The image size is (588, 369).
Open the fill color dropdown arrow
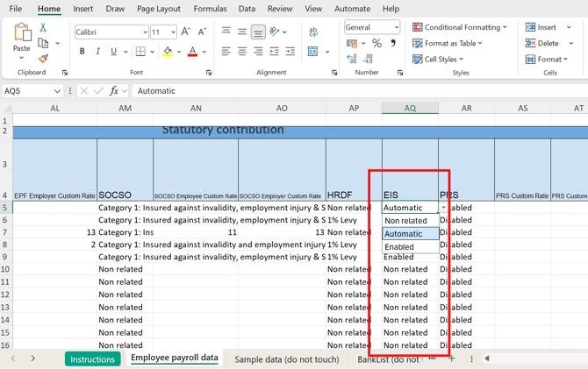[x=179, y=52]
